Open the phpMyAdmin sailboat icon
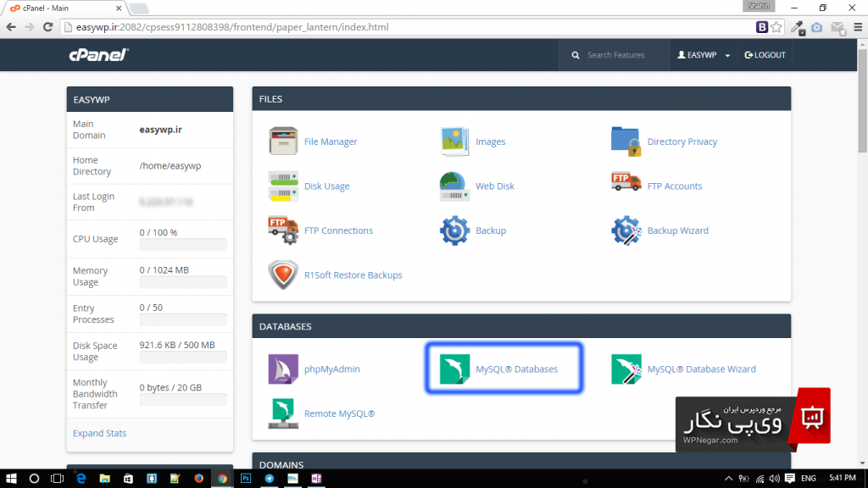868x488 pixels. coord(283,369)
